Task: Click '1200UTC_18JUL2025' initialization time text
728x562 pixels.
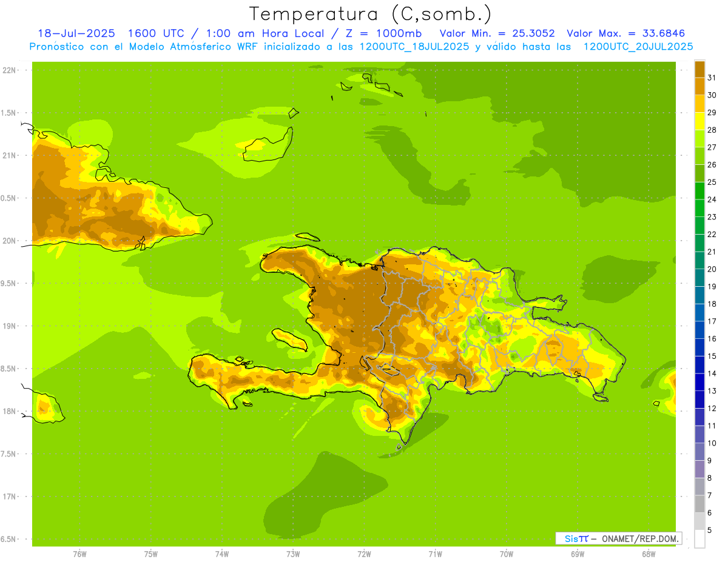Action: pos(414,47)
